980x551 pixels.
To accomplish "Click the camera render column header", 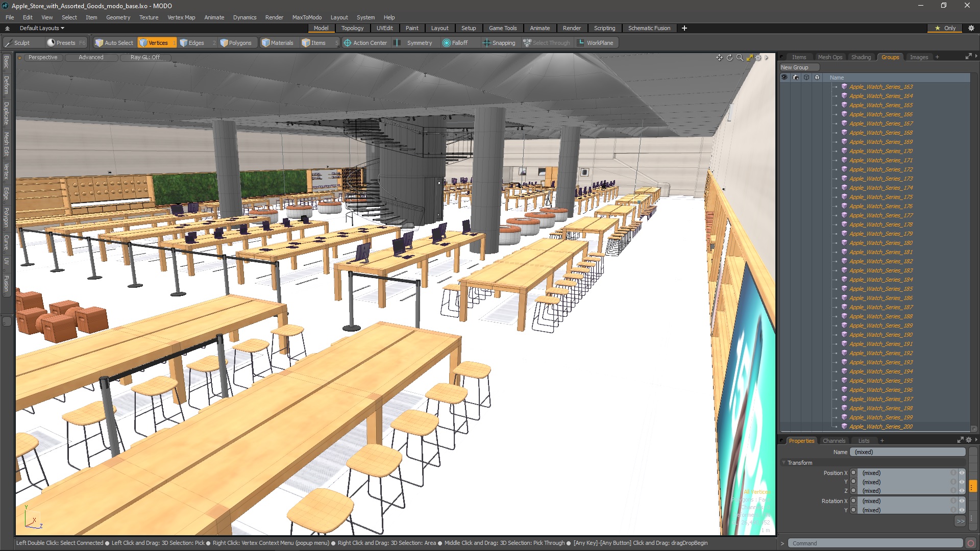I will pyautogui.click(x=795, y=78).
